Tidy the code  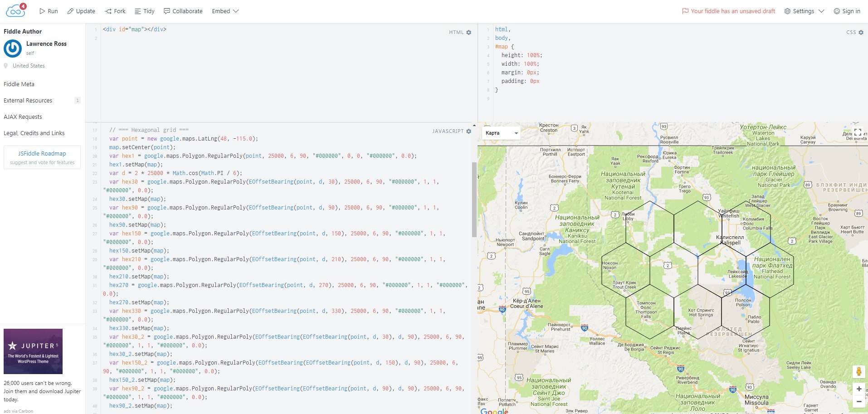[145, 11]
